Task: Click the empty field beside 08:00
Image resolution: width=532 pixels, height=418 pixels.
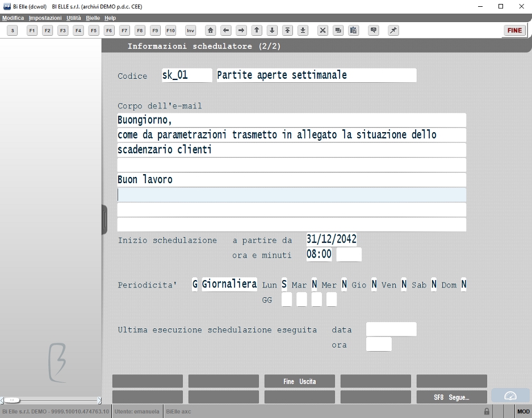Action: (x=349, y=254)
